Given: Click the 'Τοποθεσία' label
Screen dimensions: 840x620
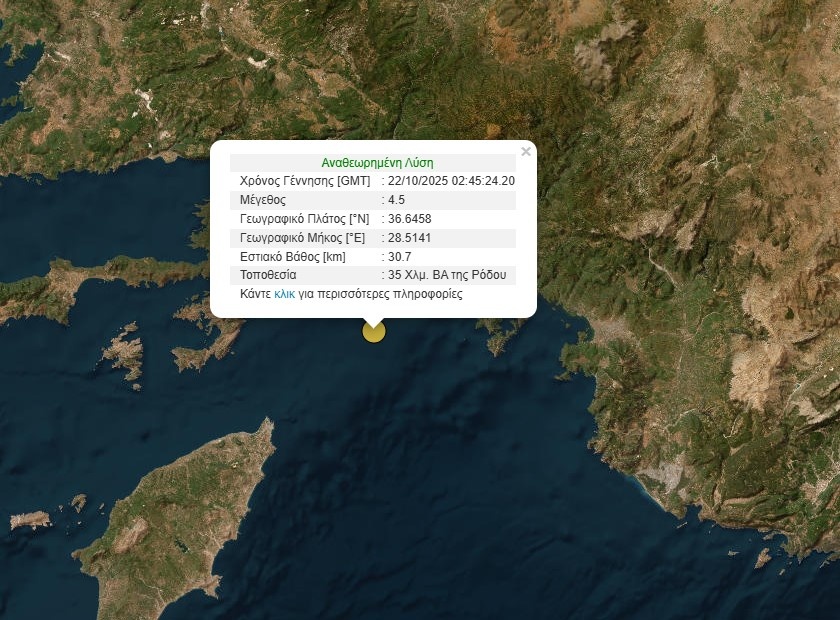Looking at the screenshot, I should point(269,275).
